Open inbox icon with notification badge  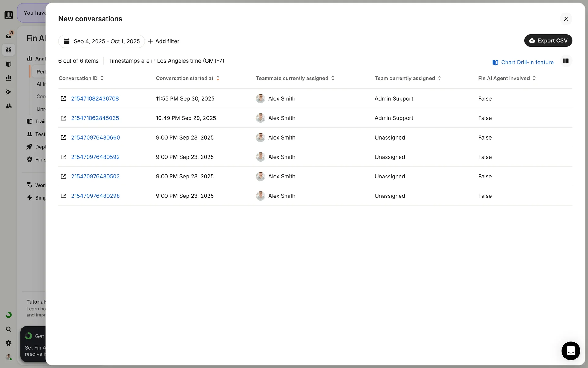coord(9,36)
